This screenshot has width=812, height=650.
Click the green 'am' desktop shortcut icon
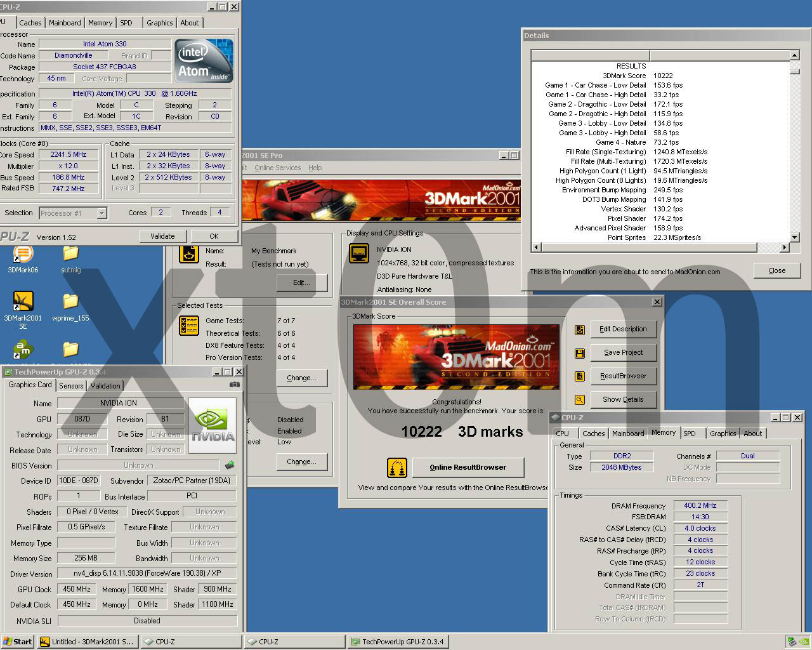[23, 348]
